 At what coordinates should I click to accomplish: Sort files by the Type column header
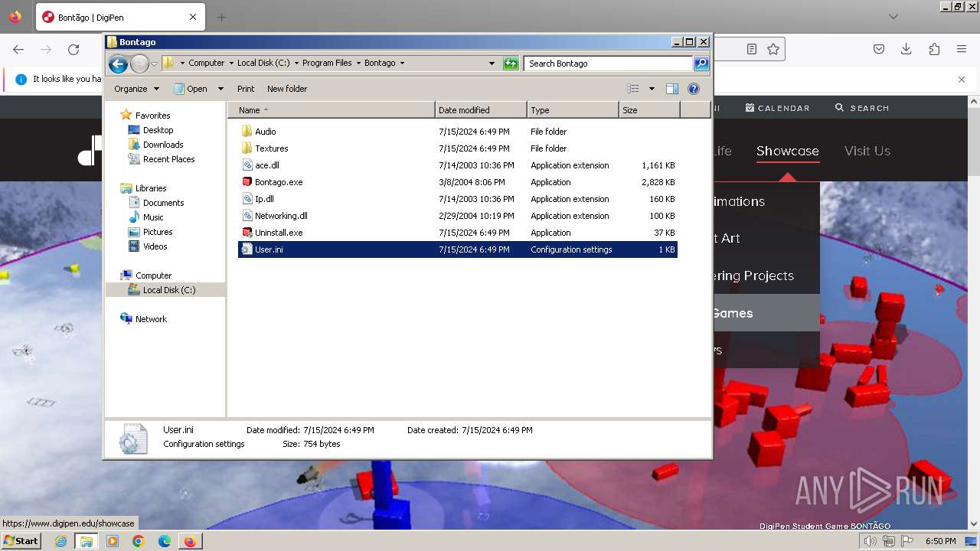tap(573, 110)
